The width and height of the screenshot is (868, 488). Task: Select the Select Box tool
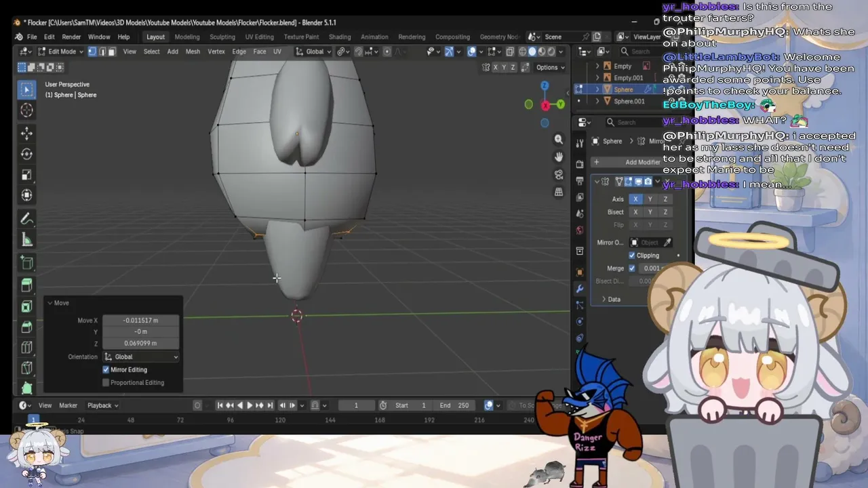pyautogui.click(x=26, y=89)
